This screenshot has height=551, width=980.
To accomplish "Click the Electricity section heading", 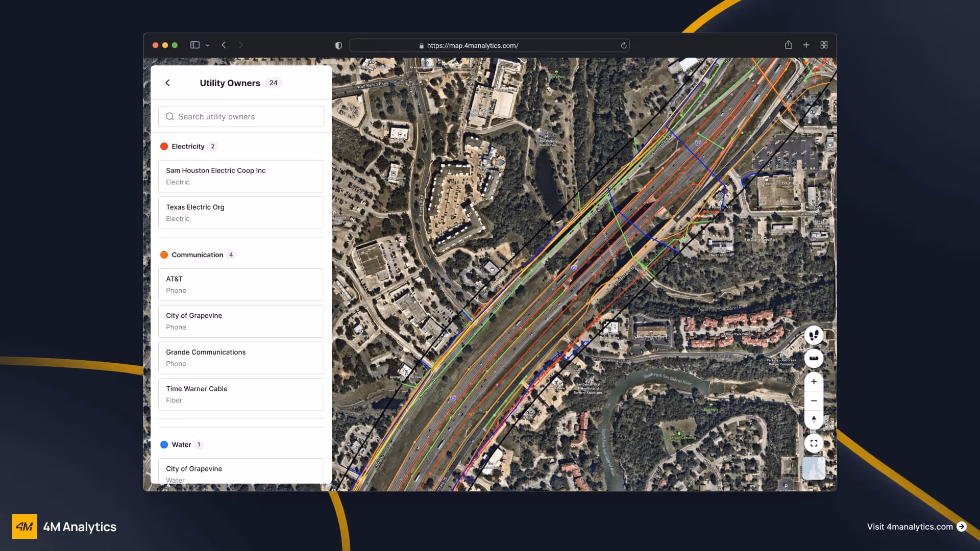I will 188,146.
